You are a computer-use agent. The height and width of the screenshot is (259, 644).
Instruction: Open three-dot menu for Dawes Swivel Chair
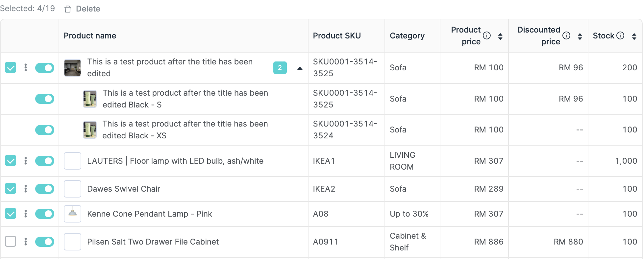click(26, 189)
